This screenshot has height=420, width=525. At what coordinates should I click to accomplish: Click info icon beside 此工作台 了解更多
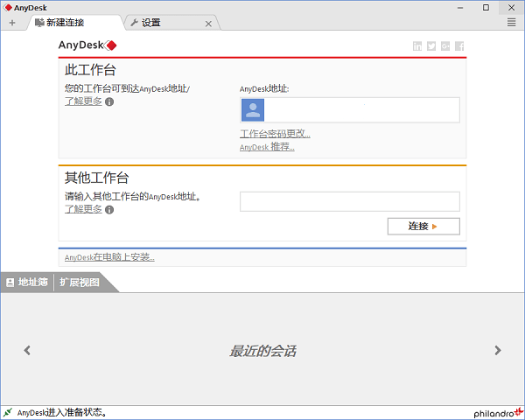click(x=109, y=101)
